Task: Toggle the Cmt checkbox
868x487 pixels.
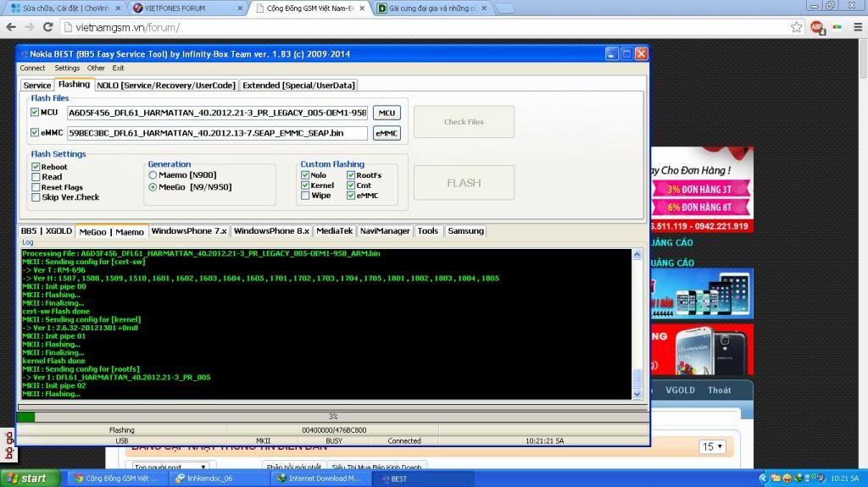Action: point(351,185)
